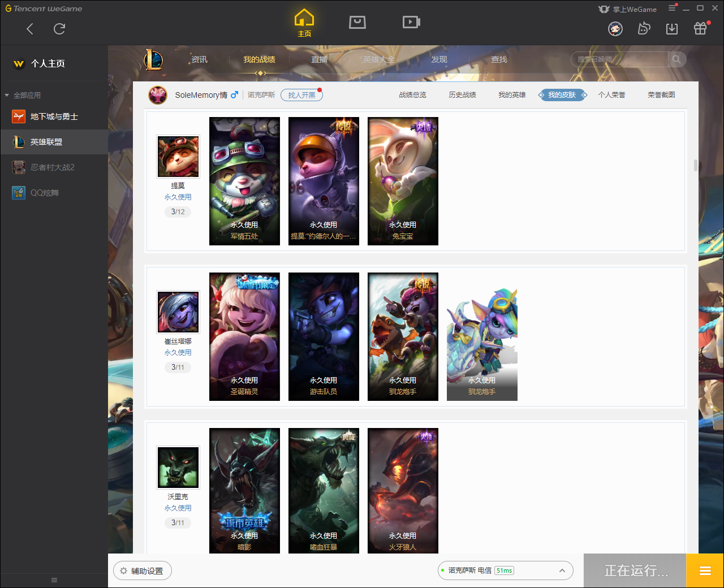
Task: Focus the summoner search input field
Action: click(x=619, y=59)
